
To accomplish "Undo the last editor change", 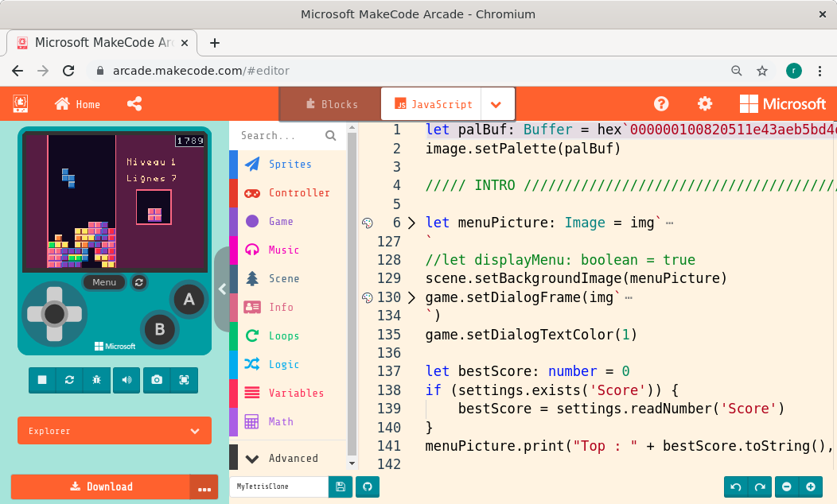I will [x=736, y=487].
